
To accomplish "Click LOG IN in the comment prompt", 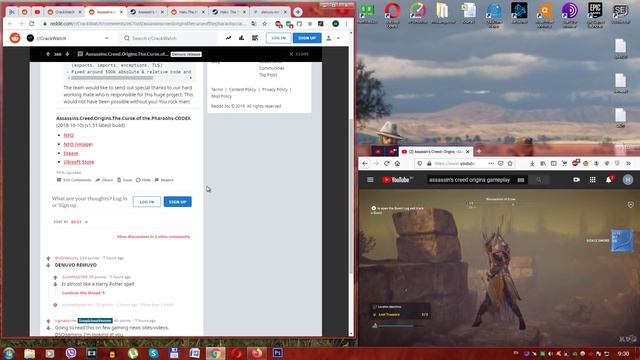I will click(x=147, y=202).
